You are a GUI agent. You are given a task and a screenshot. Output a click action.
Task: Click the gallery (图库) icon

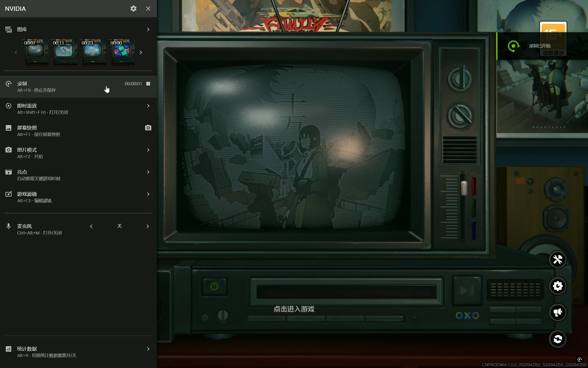[x=9, y=29]
